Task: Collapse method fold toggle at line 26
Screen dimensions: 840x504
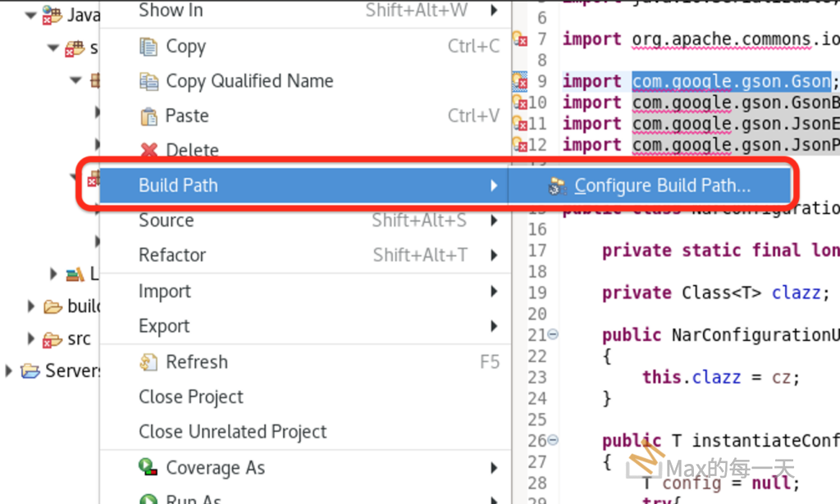Action: (553, 440)
